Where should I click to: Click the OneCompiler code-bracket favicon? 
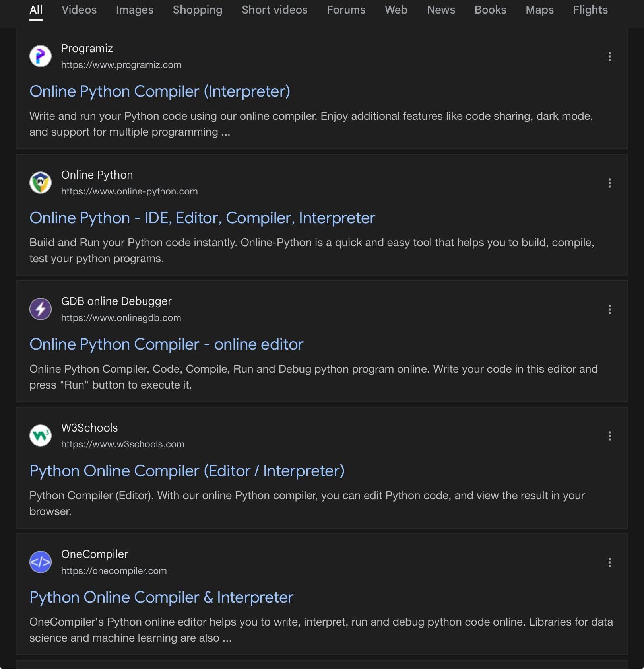(x=41, y=562)
